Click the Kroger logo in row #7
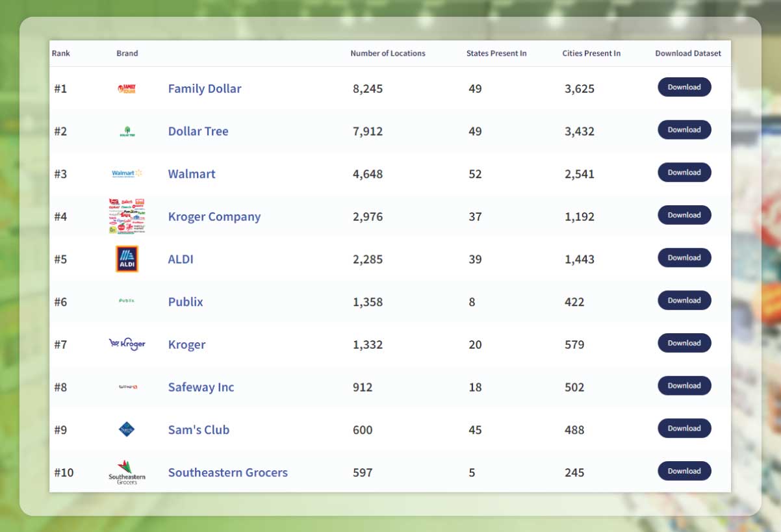The image size is (781, 532). (x=127, y=344)
